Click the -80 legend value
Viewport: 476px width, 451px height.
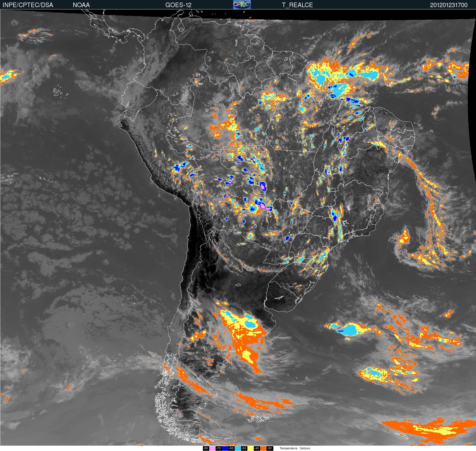206,448
